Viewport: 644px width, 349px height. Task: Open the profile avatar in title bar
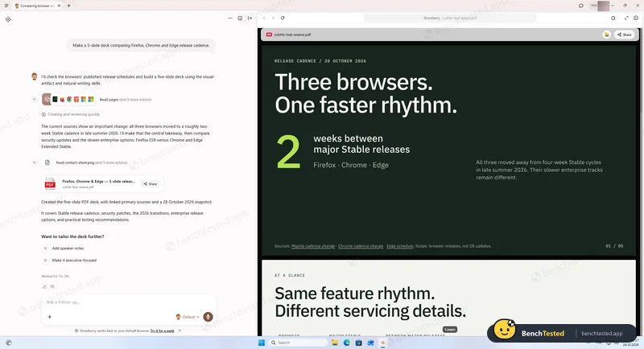coord(603,6)
